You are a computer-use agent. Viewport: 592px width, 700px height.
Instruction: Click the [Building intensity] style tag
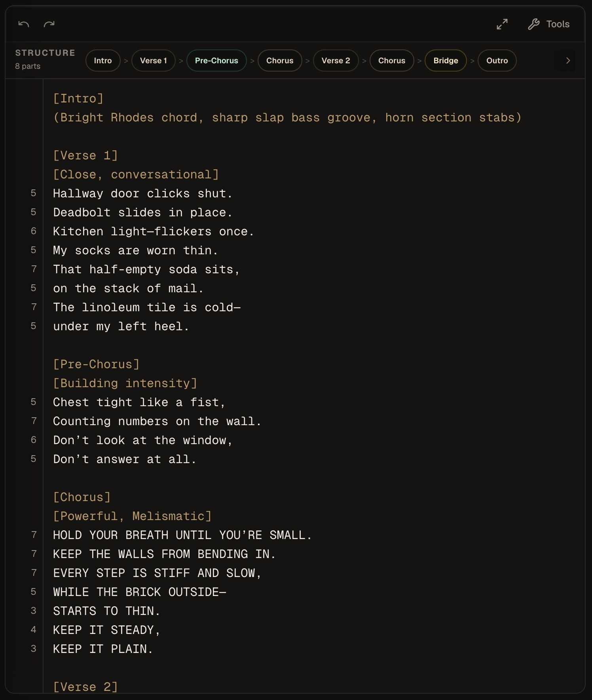pyautogui.click(x=125, y=383)
